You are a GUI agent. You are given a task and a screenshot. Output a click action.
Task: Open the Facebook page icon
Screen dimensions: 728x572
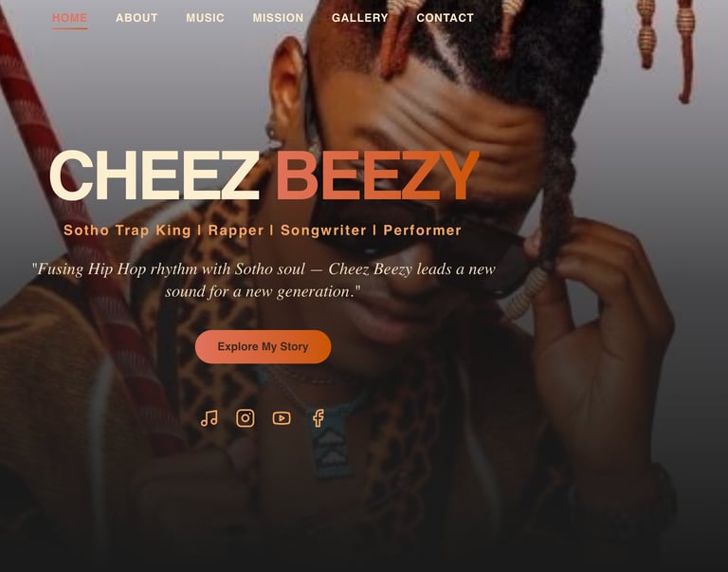click(318, 418)
